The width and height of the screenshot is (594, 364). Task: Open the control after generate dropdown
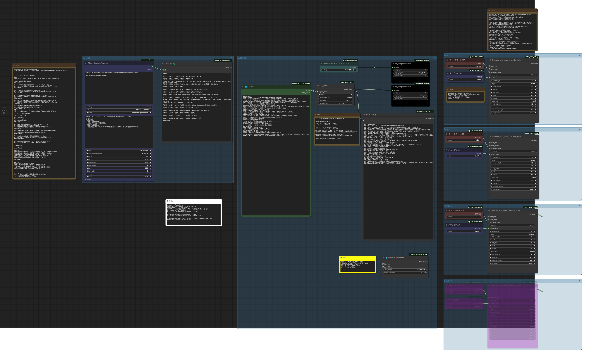tap(119, 153)
